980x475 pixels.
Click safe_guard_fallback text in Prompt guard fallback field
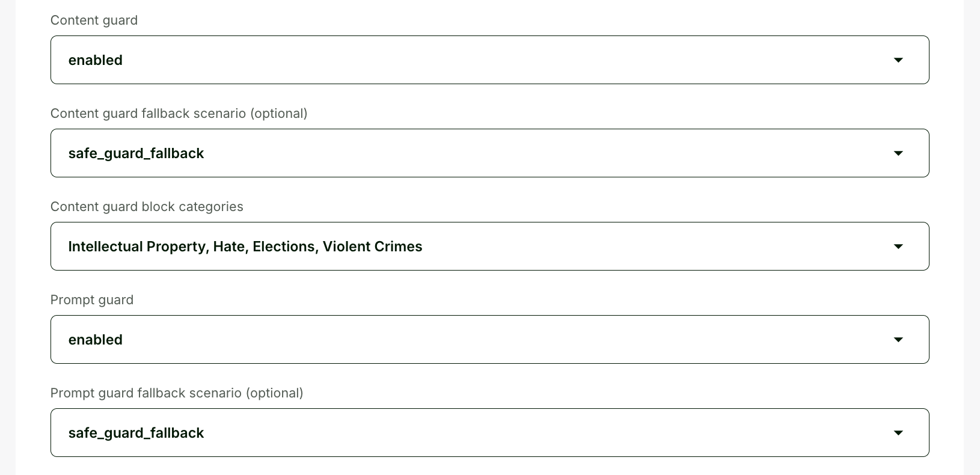click(x=136, y=433)
